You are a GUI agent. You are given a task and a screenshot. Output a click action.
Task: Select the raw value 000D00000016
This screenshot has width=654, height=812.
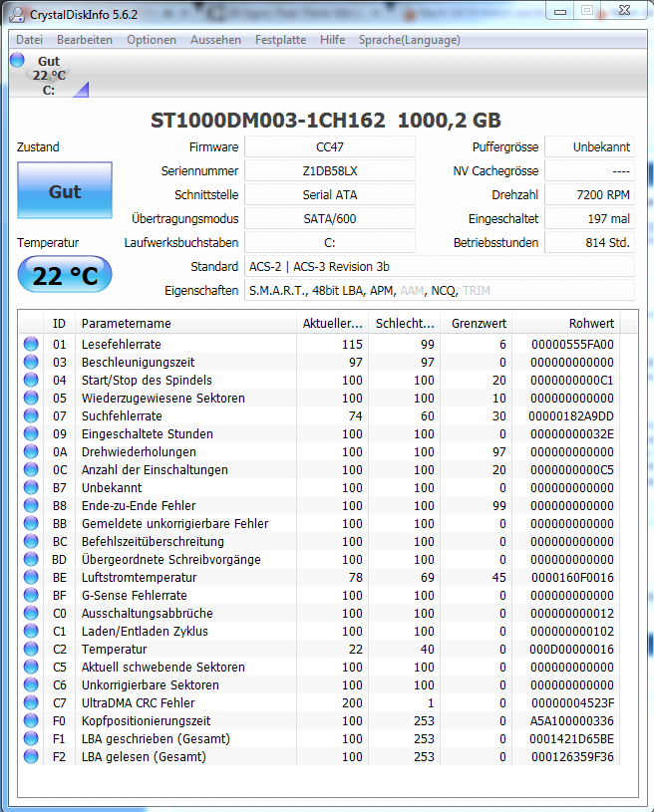pyautogui.click(x=572, y=650)
